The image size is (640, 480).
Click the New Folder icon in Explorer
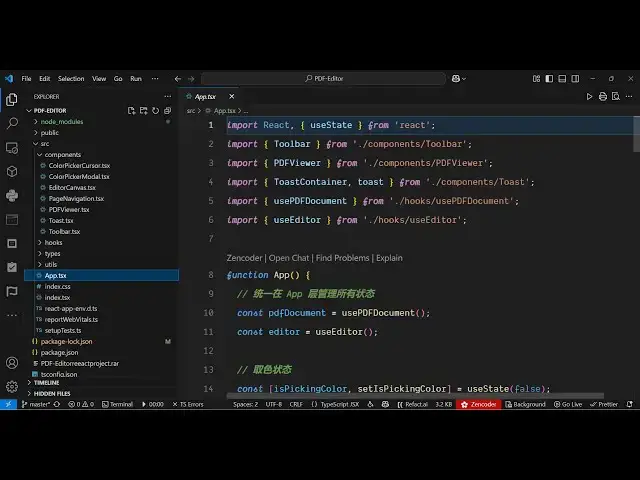(143, 111)
